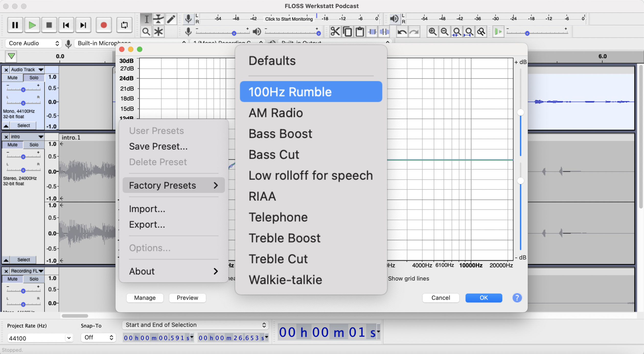Click the Cancel button
The width and height of the screenshot is (644, 354).
[440, 298]
